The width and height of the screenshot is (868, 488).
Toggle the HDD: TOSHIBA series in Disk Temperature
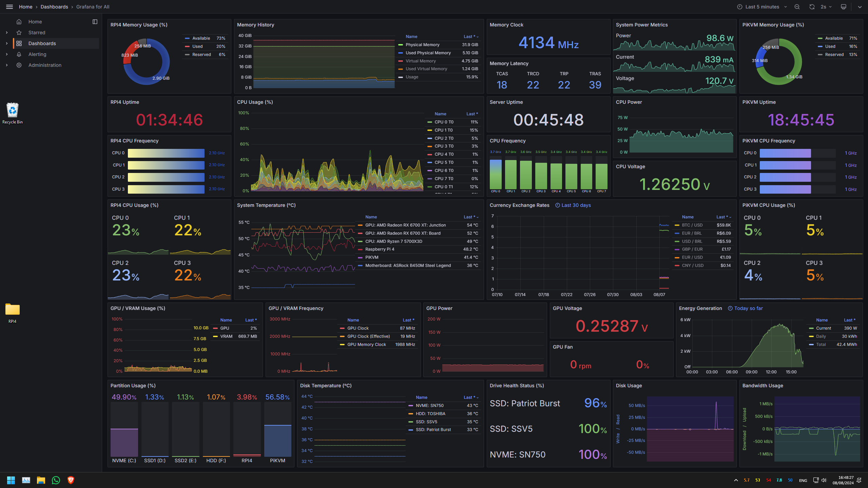click(430, 414)
